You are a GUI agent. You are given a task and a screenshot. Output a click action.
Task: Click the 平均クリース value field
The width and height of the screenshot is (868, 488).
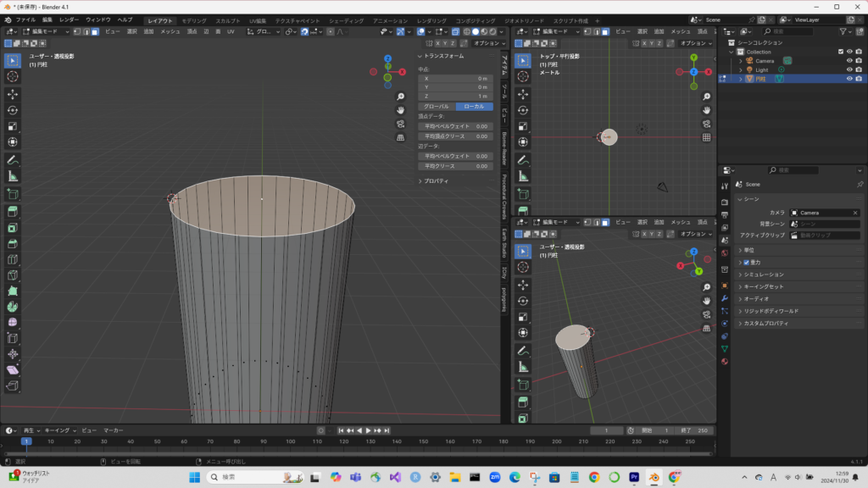pos(457,166)
